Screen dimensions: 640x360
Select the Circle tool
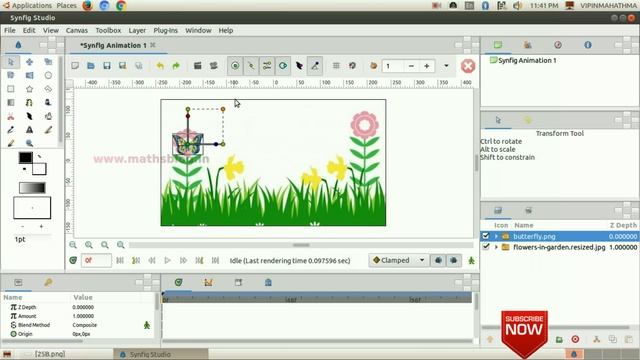[x=48, y=76]
